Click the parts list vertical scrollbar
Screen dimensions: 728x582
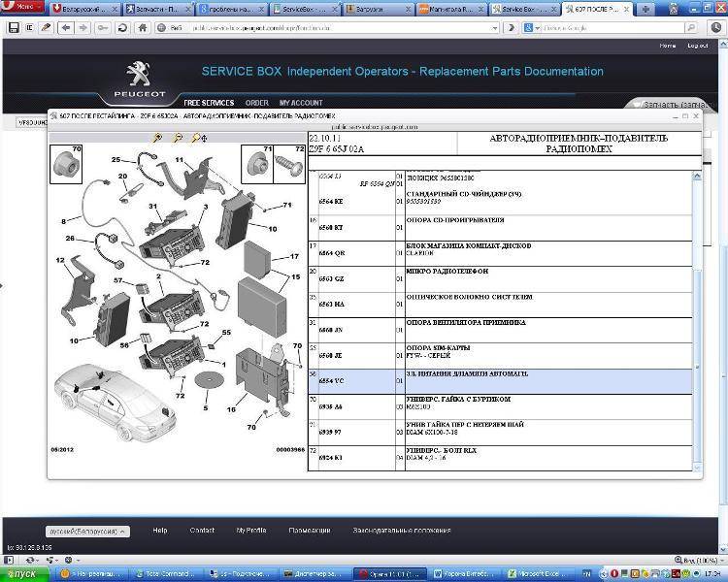tap(697, 320)
